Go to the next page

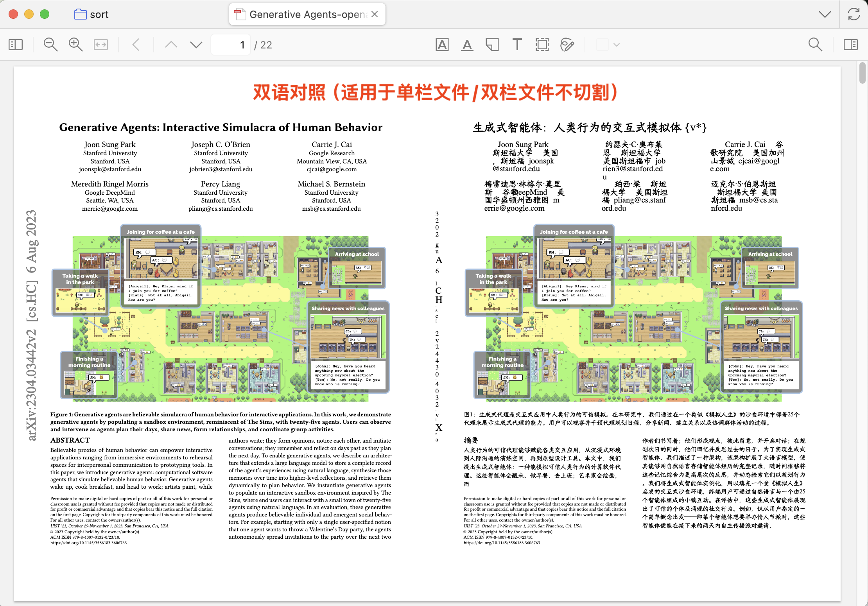(195, 44)
